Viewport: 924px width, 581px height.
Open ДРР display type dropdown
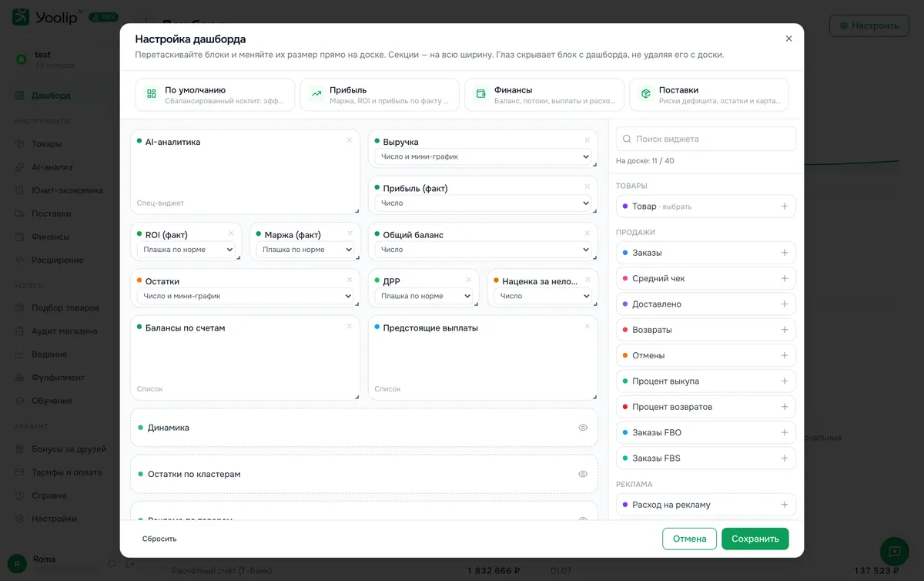point(423,296)
